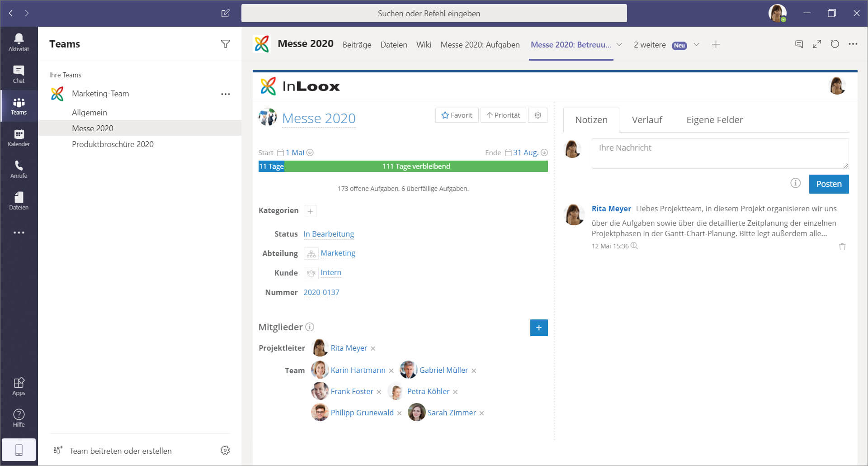The image size is (868, 466).
Task: Open more apps ellipsis in left sidebar
Action: tap(19, 233)
